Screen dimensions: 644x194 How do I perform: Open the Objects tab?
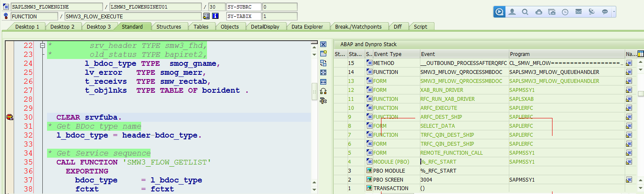pos(230,26)
